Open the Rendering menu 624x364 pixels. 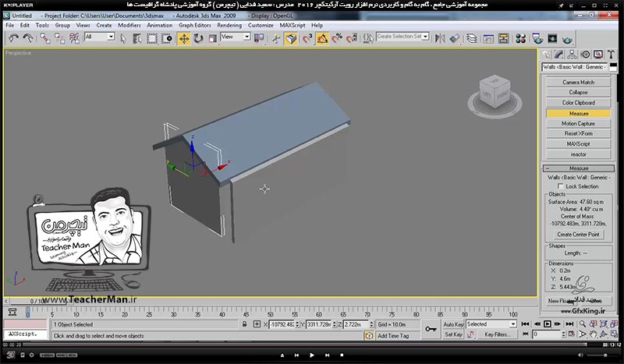click(229, 25)
